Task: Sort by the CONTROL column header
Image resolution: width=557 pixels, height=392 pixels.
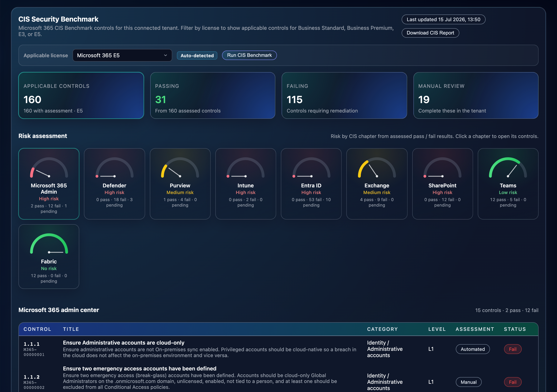Action: [37, 329]
